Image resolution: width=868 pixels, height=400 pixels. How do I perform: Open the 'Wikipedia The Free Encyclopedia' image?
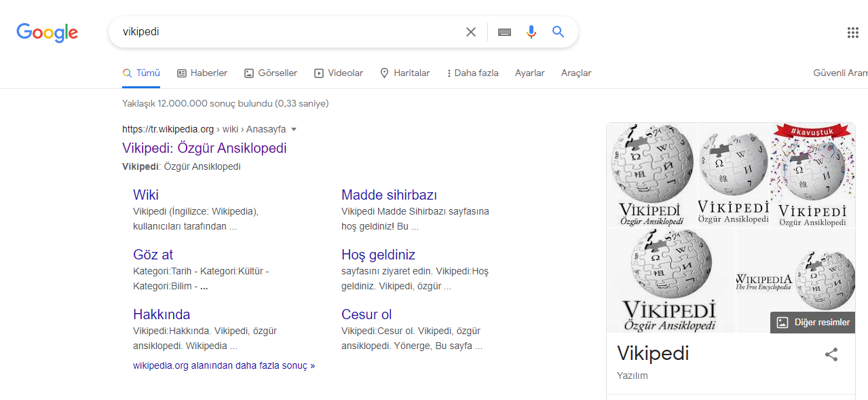795,280
